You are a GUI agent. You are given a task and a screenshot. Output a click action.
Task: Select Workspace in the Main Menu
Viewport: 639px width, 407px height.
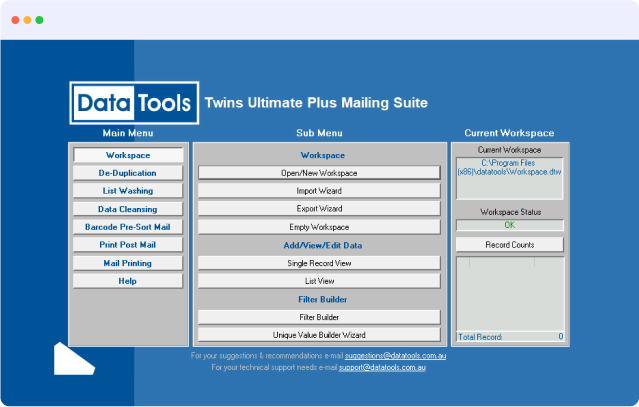[x=128, y=155]
